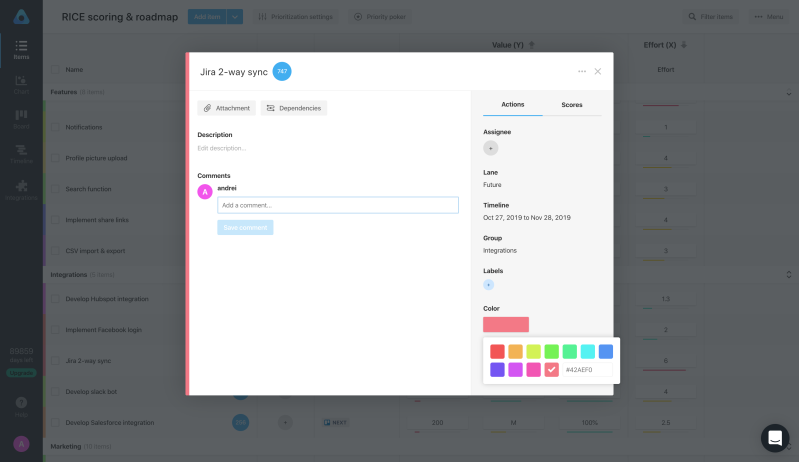
Task: Collapse the Integrations group chevron
Action: click(x=789, y=275)
